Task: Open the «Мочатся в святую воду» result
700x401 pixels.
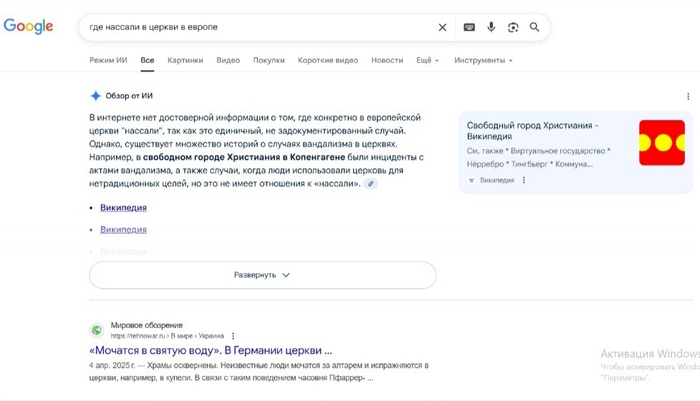Action: 210,351
